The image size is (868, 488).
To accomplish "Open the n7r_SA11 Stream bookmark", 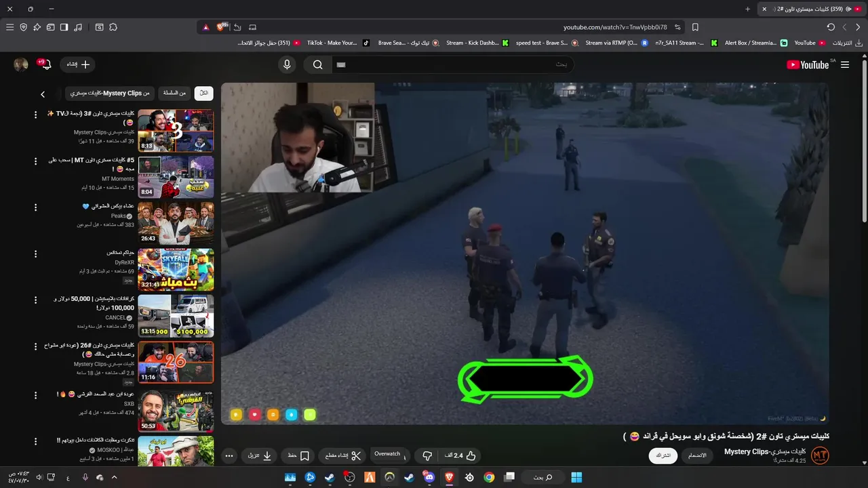I will 686,43.
